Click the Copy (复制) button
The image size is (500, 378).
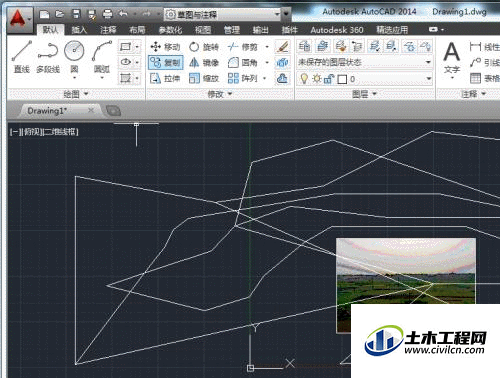[165, 63]
